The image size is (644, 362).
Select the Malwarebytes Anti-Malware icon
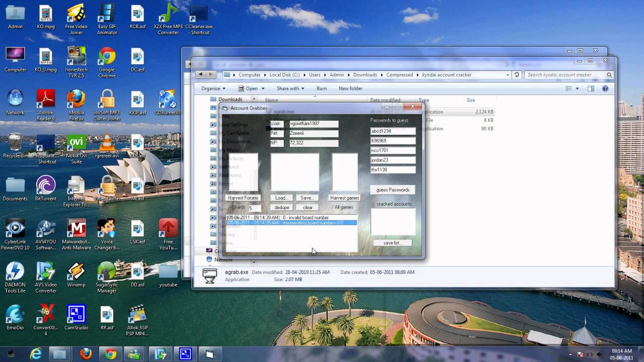click(76, 235)
